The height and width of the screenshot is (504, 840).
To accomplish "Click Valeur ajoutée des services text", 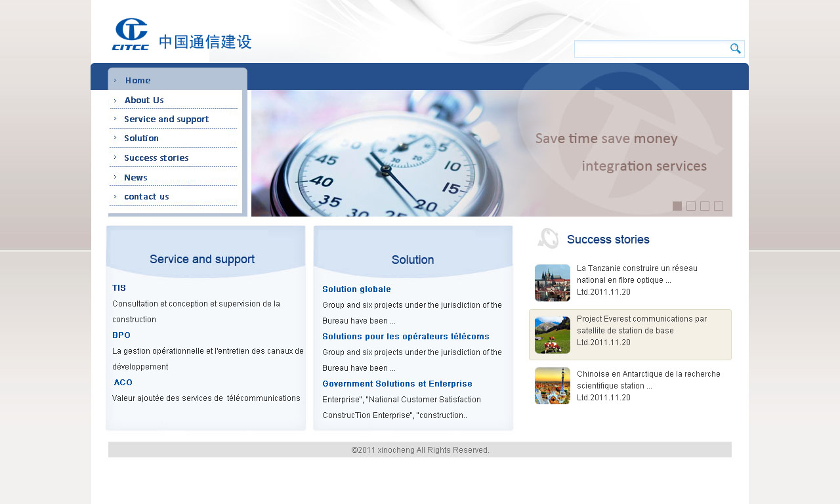I will pos(206,398).
